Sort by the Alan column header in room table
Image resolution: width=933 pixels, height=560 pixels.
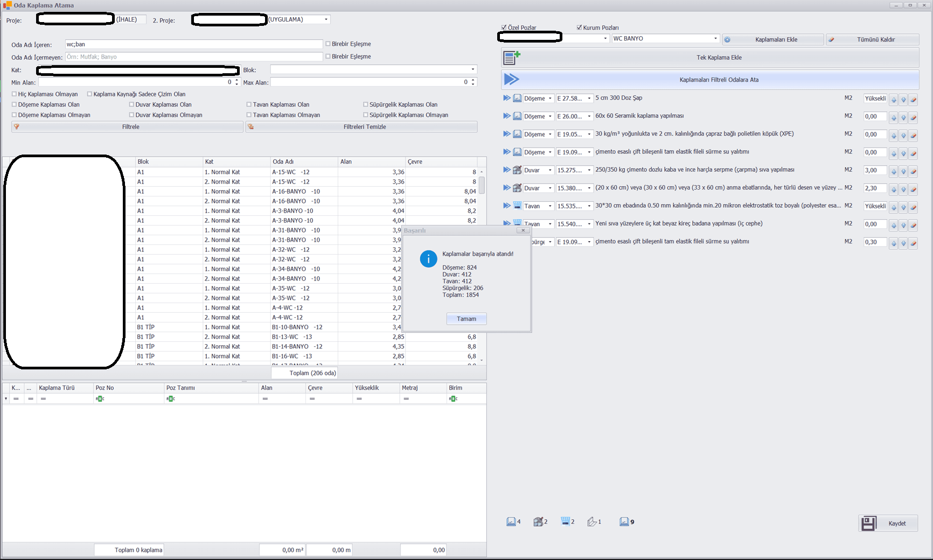[x=371, y=162]
